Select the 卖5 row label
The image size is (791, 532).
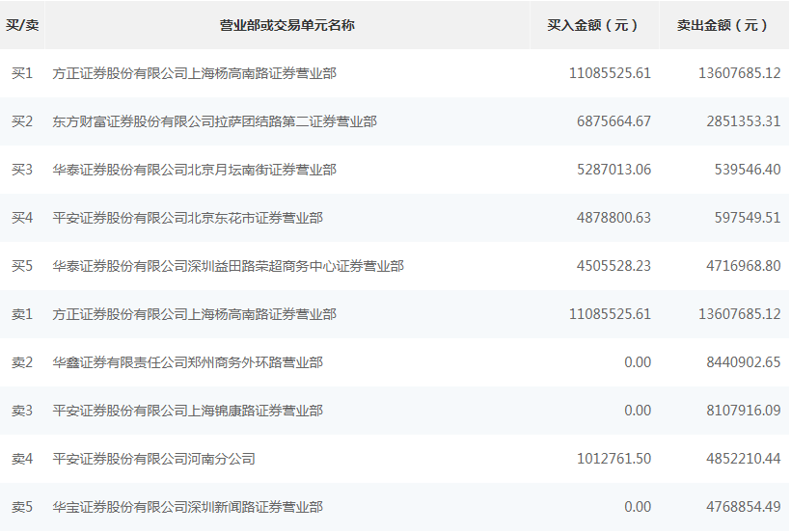click(22, 507)
